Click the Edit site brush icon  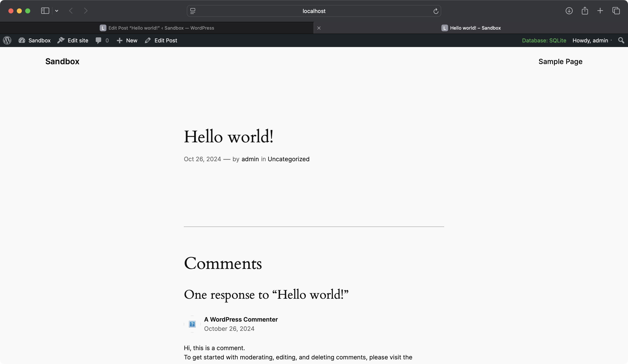61,40
